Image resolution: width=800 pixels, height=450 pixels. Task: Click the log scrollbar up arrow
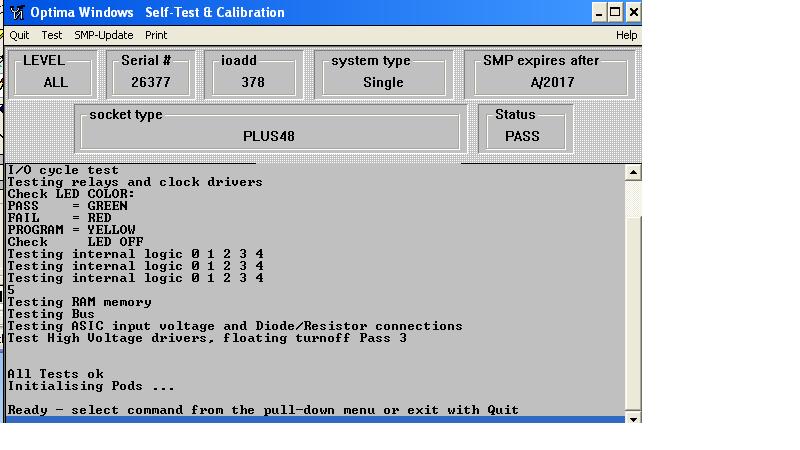(633, 172)
